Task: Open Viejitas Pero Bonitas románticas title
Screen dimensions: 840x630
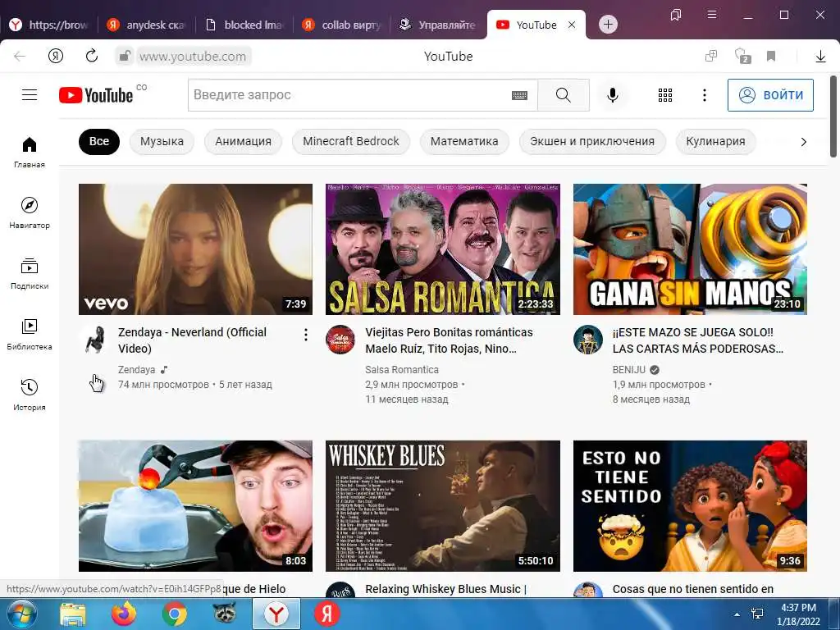Action: tap(449, 340)
